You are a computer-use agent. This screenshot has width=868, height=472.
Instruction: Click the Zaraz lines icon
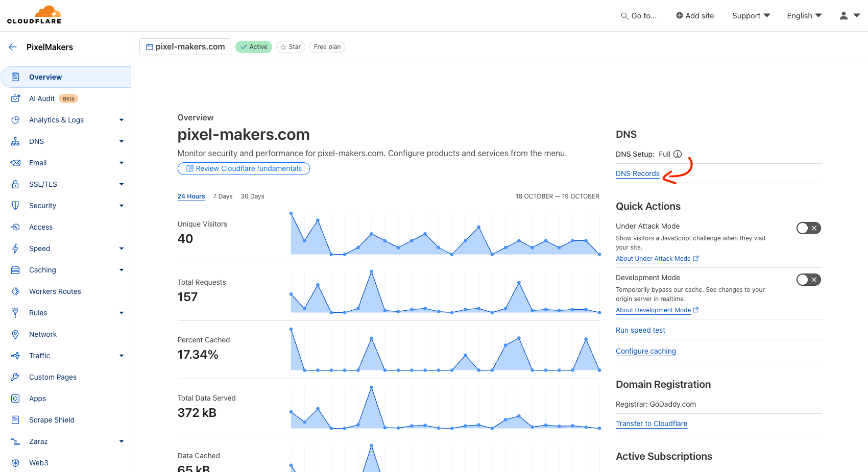point(15,441)
